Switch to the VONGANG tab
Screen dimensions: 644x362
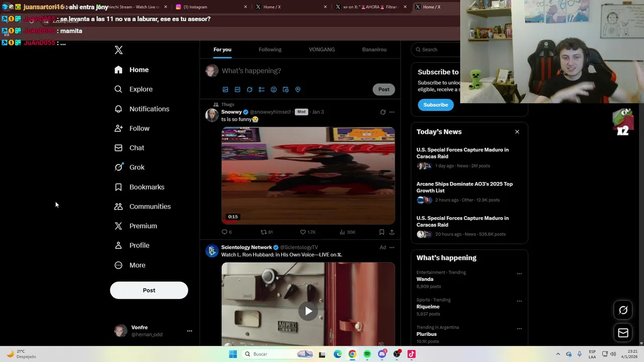pyautogui.click(x=321, y=49)
